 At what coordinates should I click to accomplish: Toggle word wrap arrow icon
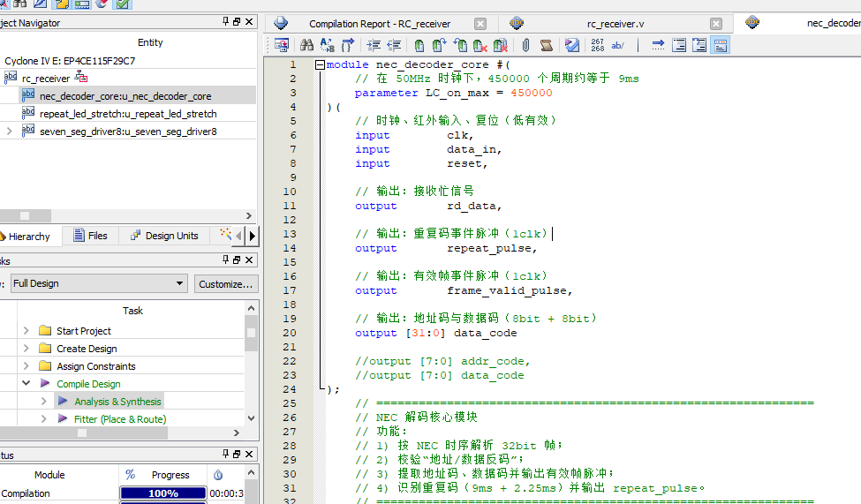pyautogui.click(x=658, y=45)
